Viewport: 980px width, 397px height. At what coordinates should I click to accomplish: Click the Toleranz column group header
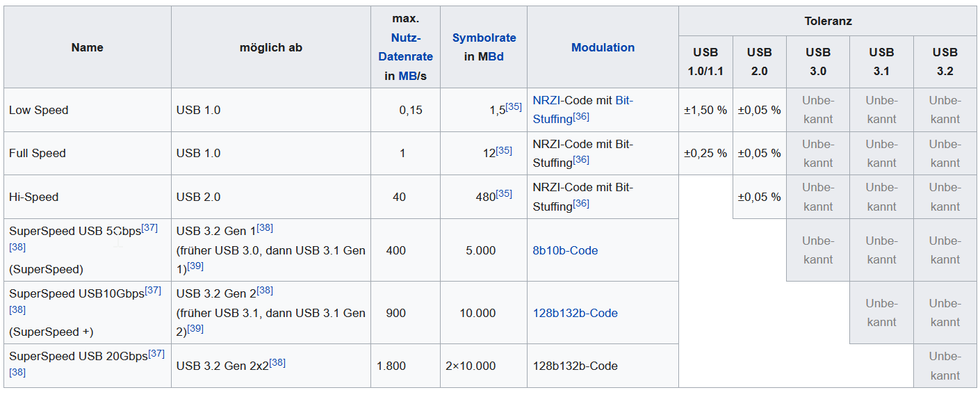(828, 21)
